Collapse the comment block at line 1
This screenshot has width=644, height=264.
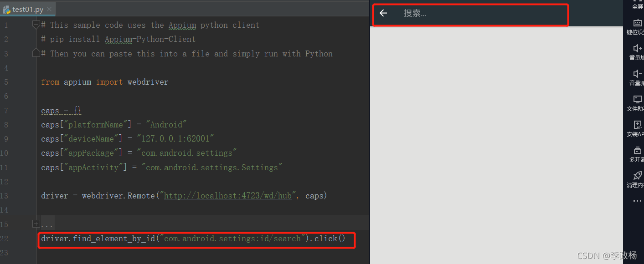(36, 25)
